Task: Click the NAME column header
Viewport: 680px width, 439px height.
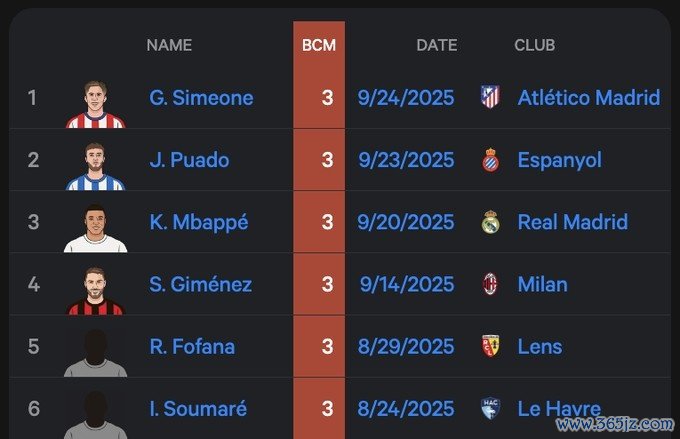Action: click(x=169, y=45)
